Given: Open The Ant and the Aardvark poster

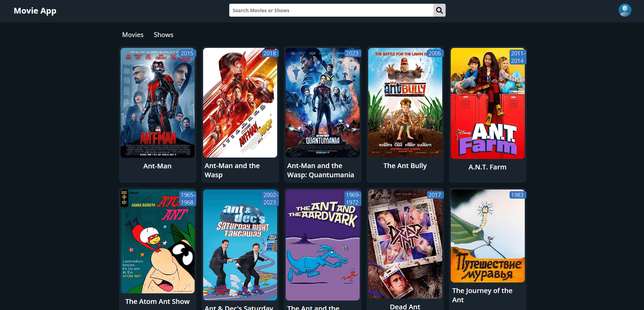Looking at the screenshot, I should [323, 245].
